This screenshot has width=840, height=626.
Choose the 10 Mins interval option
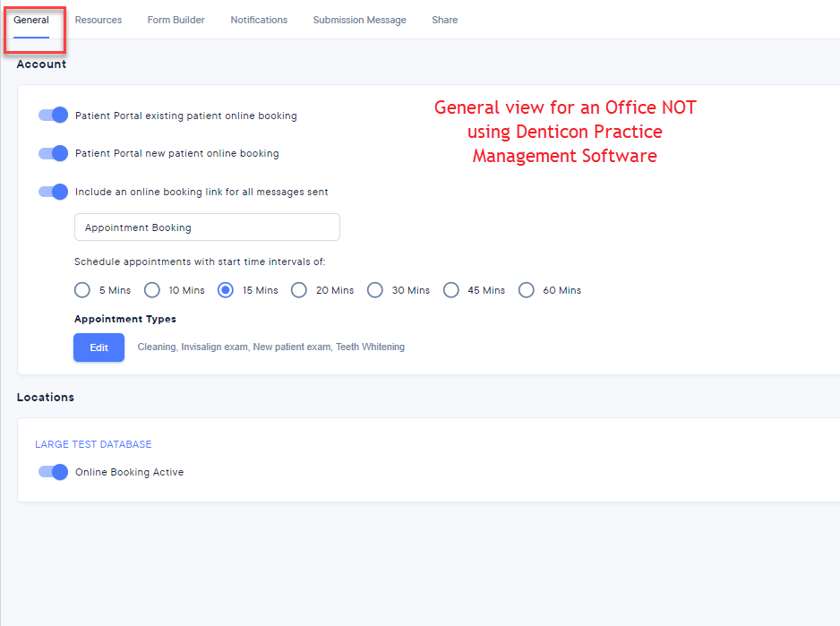[152, 290]
